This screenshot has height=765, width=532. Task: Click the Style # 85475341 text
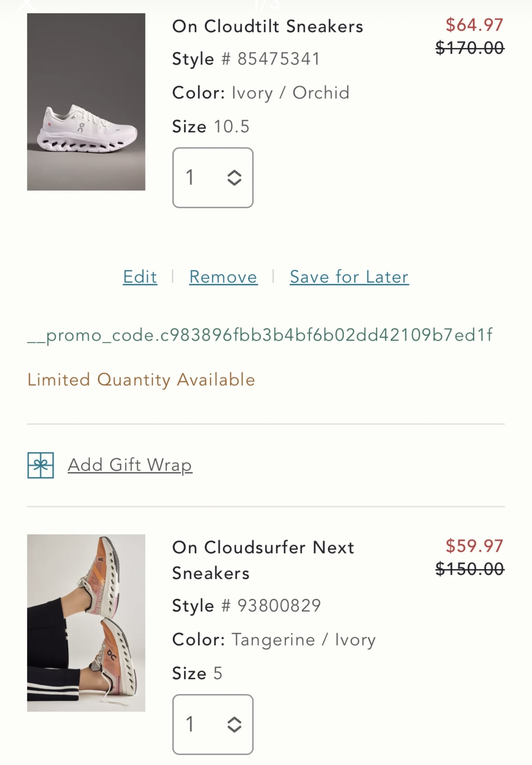click(x=246, y=59)
